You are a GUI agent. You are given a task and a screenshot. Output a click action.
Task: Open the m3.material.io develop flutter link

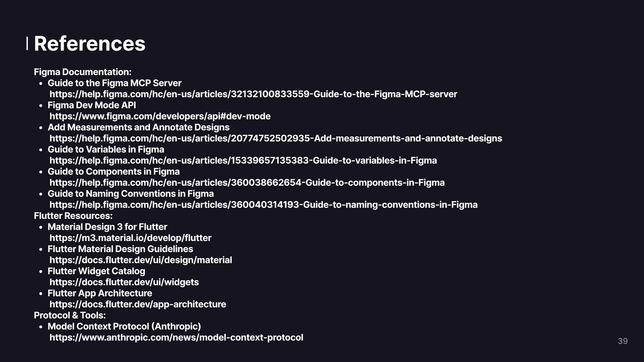coord(130,238)
